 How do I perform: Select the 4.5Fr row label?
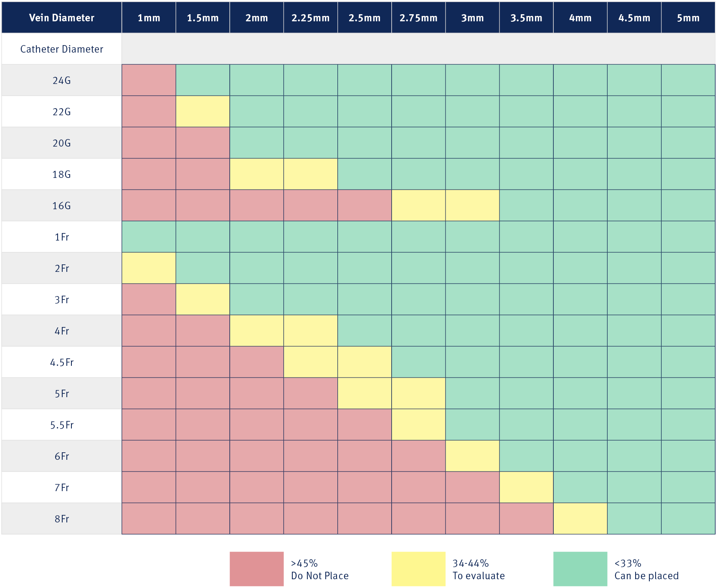(x=62, y=362)
